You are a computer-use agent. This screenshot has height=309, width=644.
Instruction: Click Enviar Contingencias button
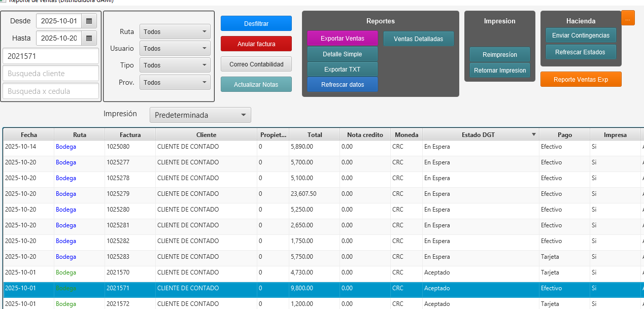point(581,36)
